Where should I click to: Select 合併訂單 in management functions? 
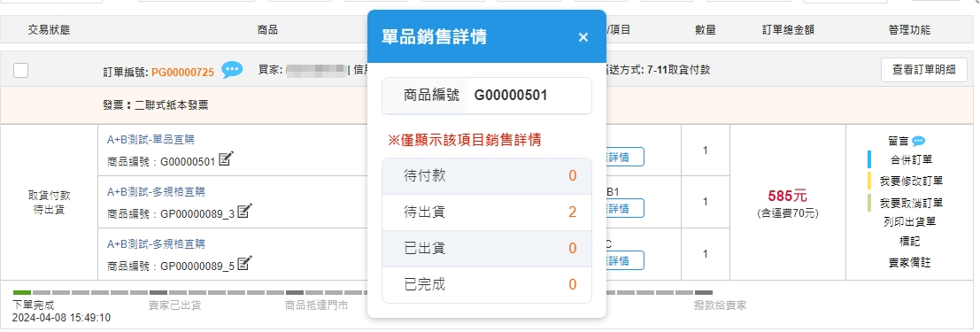click(912, 159)
